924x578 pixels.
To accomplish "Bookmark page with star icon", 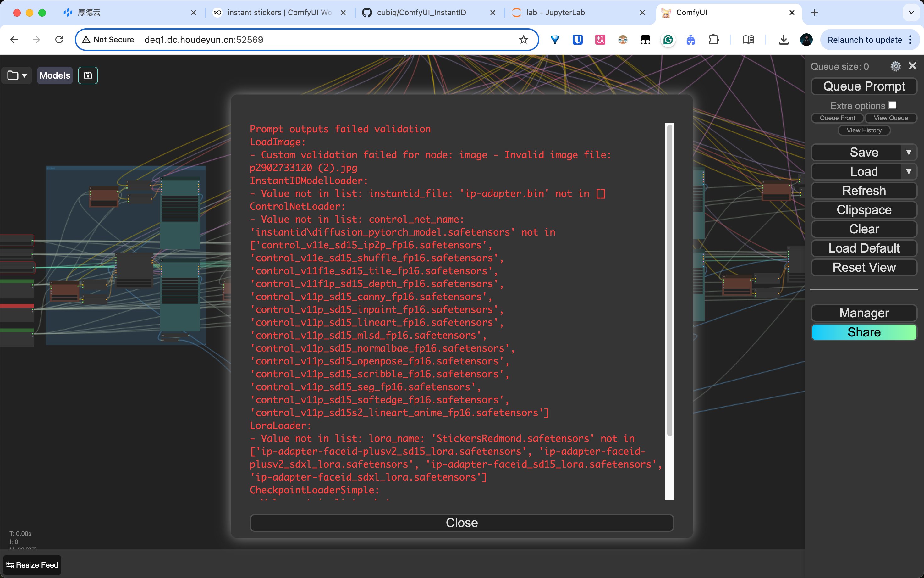I will click(523, 40).
